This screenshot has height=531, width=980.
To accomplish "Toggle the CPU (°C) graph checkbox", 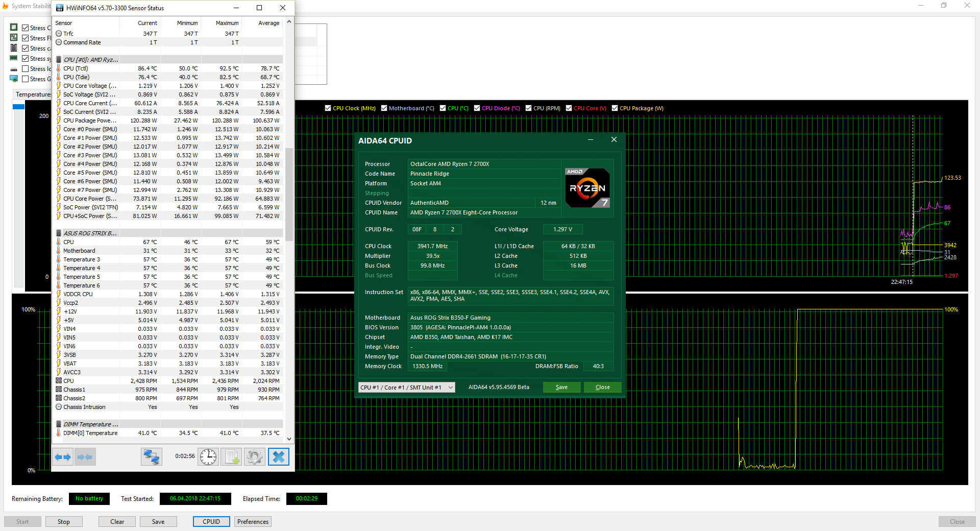I will click(x=443, y=108).
